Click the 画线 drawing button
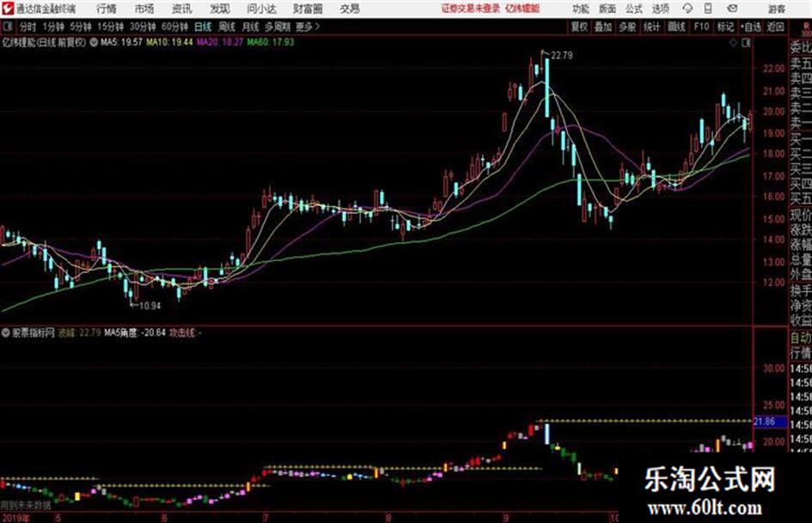812x523 pixels. point(676,27)
